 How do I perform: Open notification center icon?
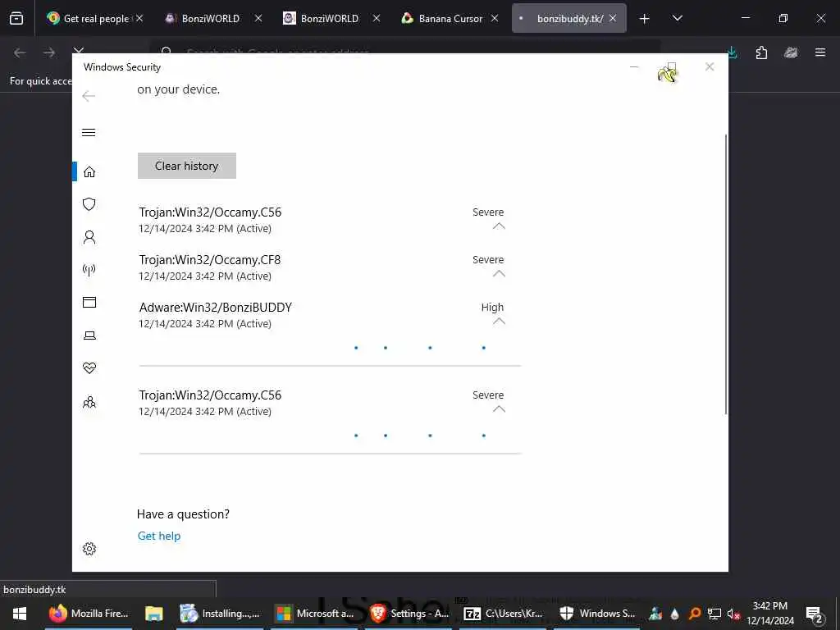coord(814,615)
